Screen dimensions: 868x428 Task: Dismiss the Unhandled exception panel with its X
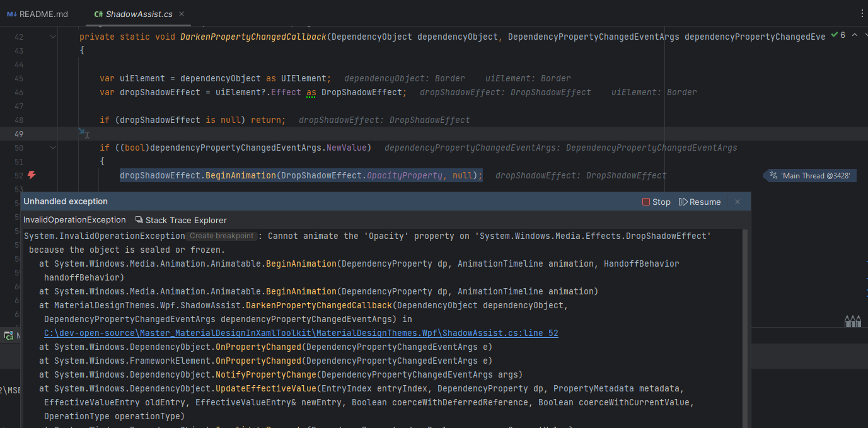(737, 202)
